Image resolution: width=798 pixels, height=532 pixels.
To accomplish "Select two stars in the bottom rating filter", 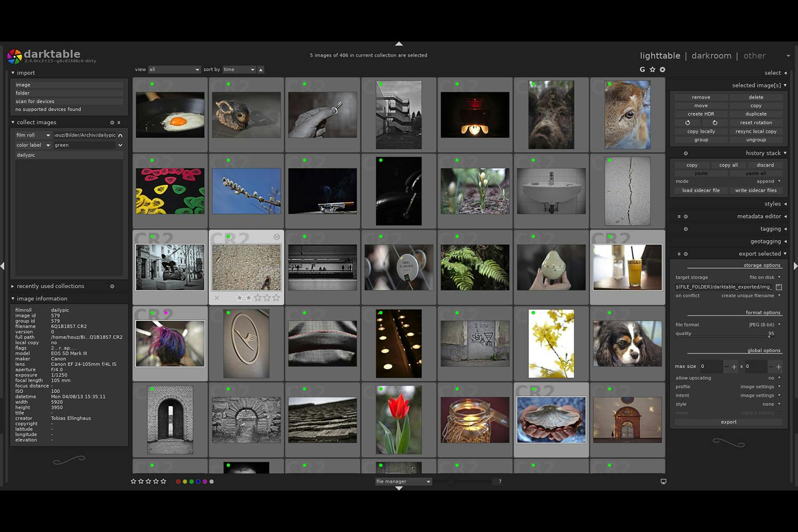I will (x=141, y=481).
